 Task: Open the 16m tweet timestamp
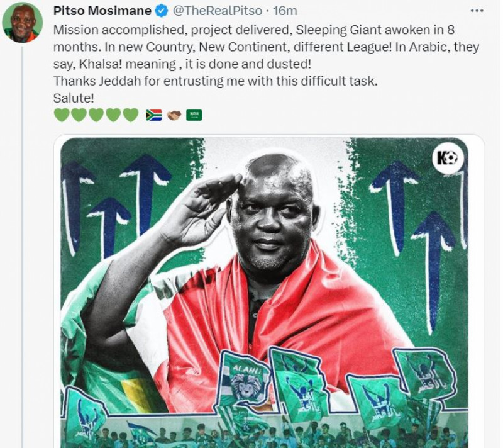click(x=285, y=11)
